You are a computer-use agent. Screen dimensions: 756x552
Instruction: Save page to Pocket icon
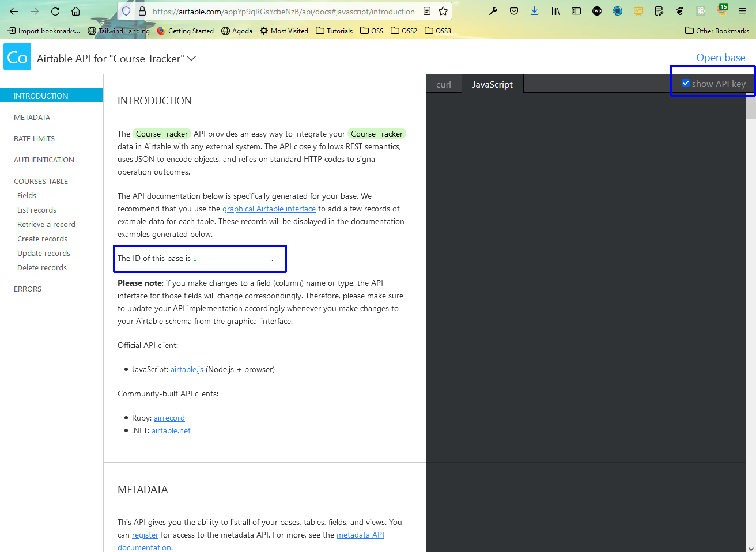[514, 12]
